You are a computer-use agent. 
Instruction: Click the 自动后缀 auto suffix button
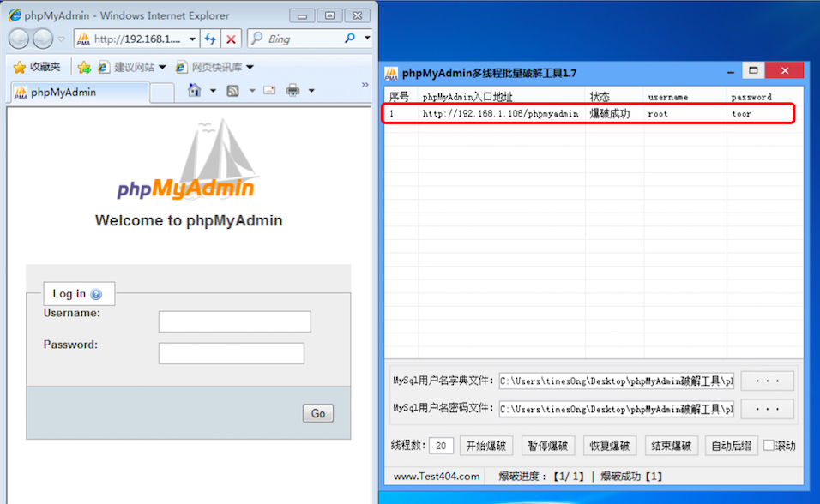(x=731, y=446)
